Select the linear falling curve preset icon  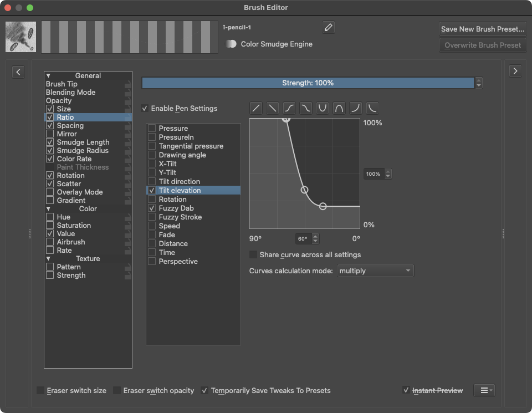273,108
